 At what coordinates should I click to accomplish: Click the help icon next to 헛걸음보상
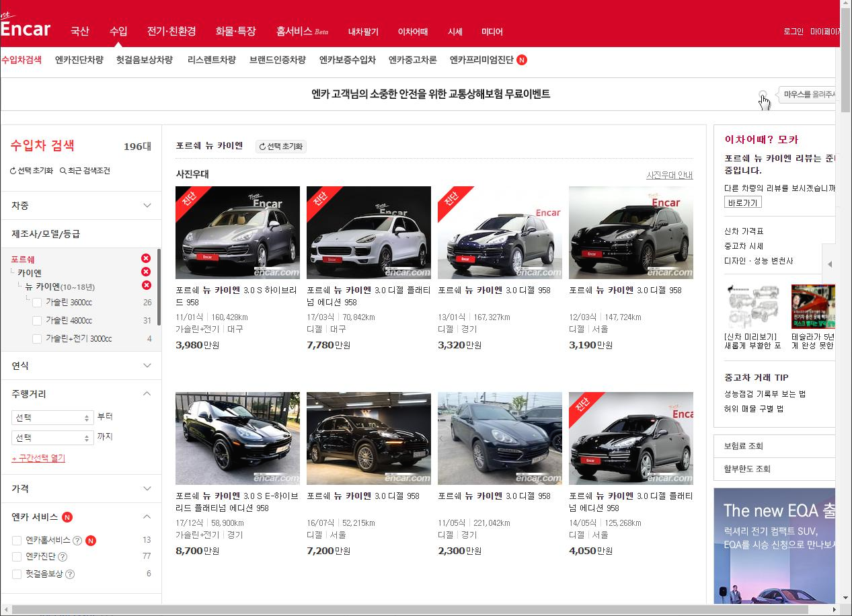70,574
